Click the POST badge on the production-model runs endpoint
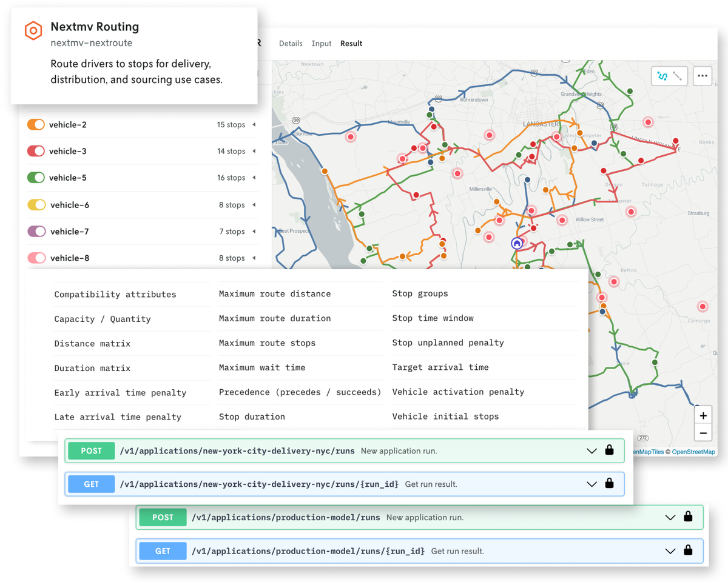 [x=163, y=517]
